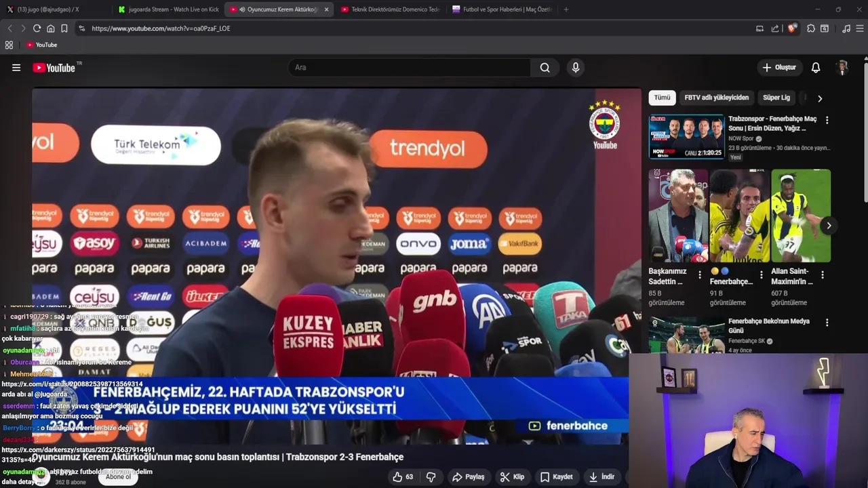The image size is (868, 488).
Task: Open the Brave shields icon
Action: 791,28
